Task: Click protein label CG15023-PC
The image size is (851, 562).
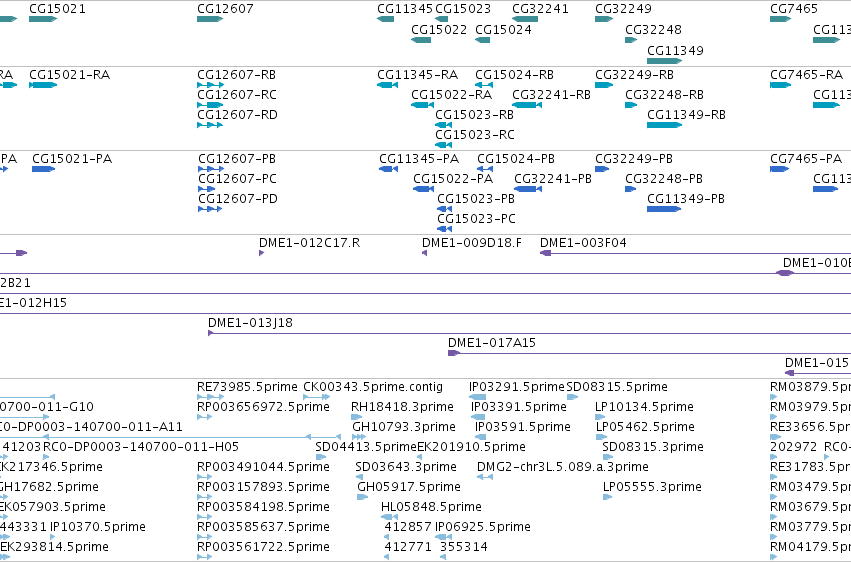Action: (477, 219)
